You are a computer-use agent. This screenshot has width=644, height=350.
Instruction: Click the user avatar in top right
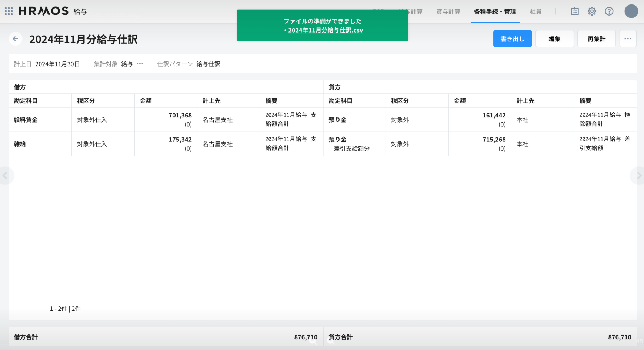(x=631, y=11)
